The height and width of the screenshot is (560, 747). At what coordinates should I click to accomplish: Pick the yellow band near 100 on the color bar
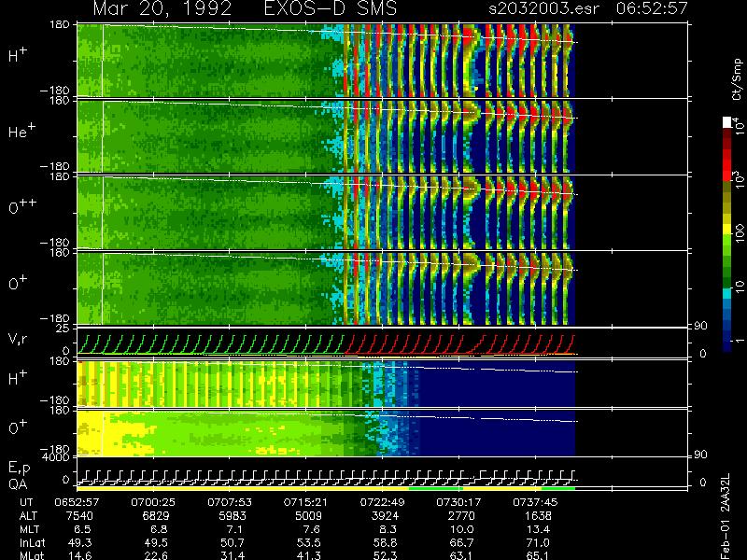click(x=727, y=230)
